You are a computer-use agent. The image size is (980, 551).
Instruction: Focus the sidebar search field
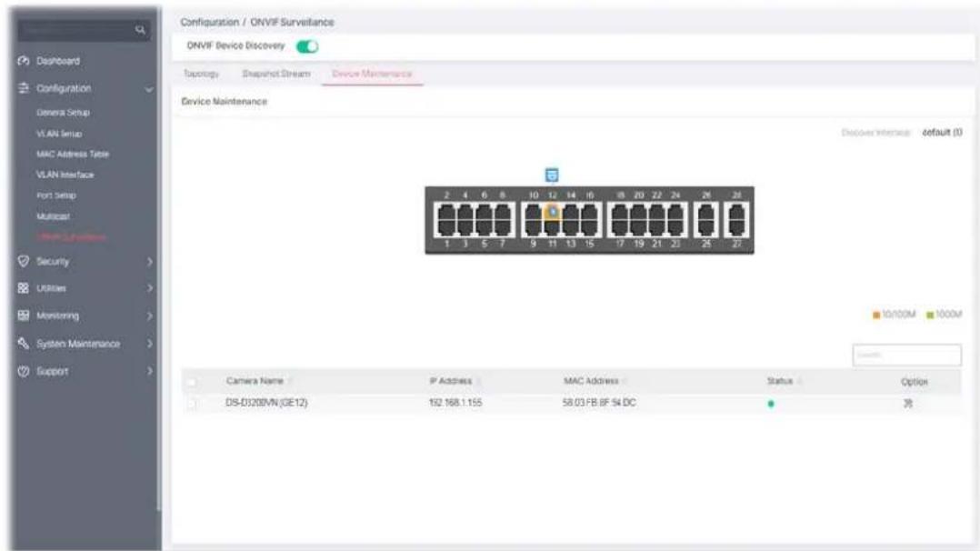[85, 29]
